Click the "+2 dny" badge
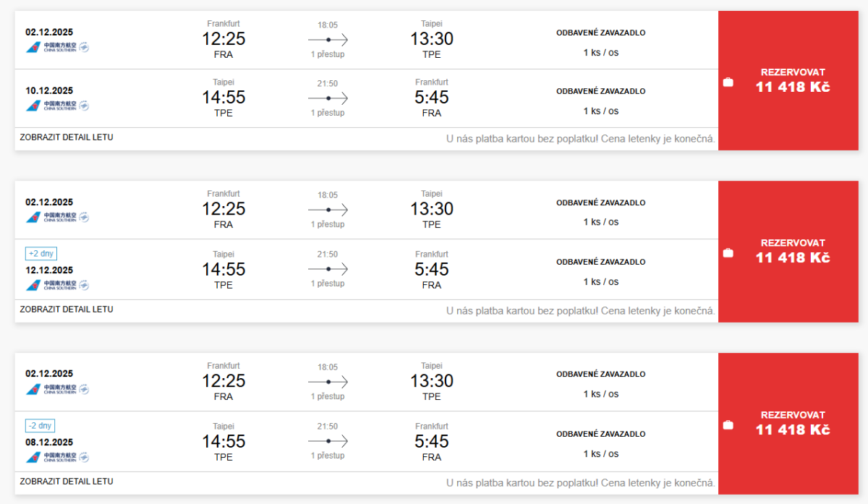The height and width of the screenshot is (504, 868). point(41,254)
